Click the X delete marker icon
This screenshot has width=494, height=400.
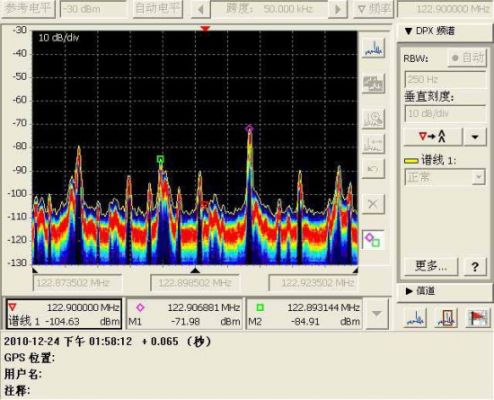point(373,204)
